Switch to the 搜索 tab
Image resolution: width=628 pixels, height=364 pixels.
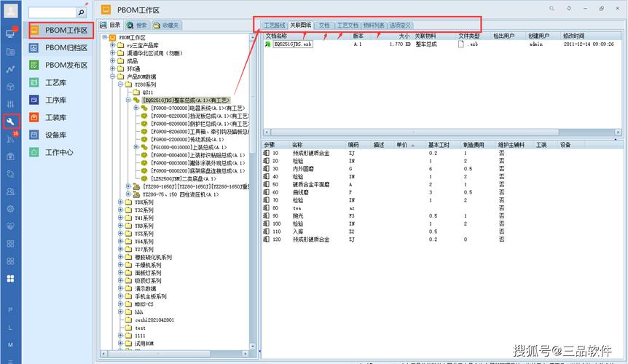[137, 25]
